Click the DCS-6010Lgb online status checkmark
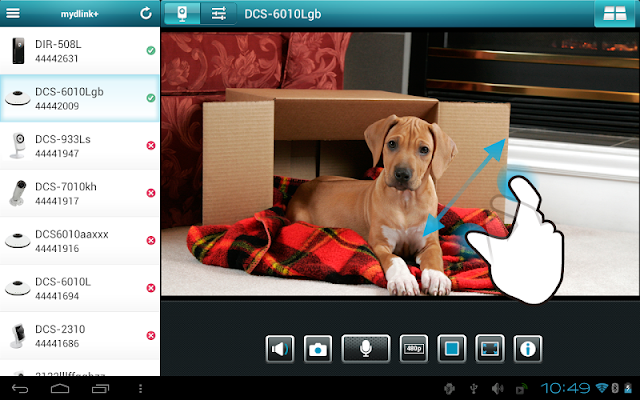 coord(151,98)
